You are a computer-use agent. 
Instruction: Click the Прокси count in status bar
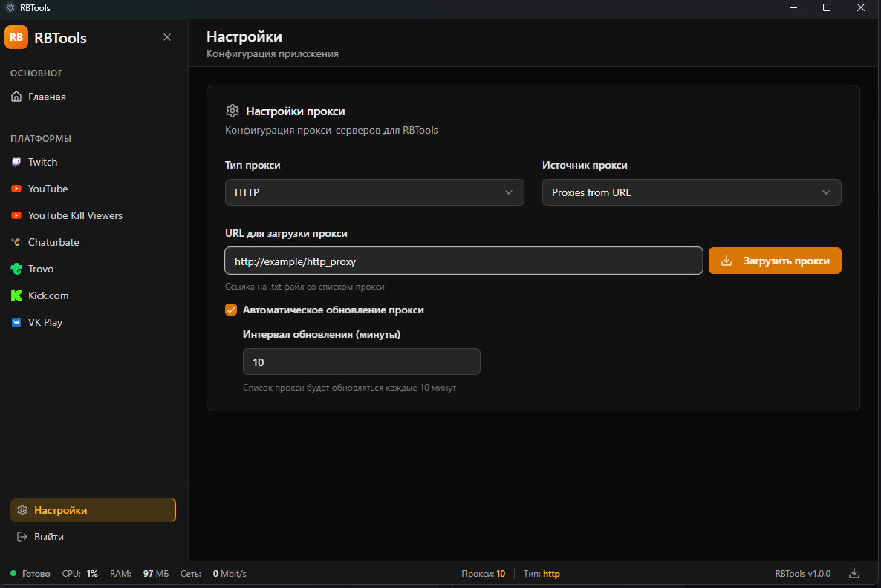(x=483, y=573)
